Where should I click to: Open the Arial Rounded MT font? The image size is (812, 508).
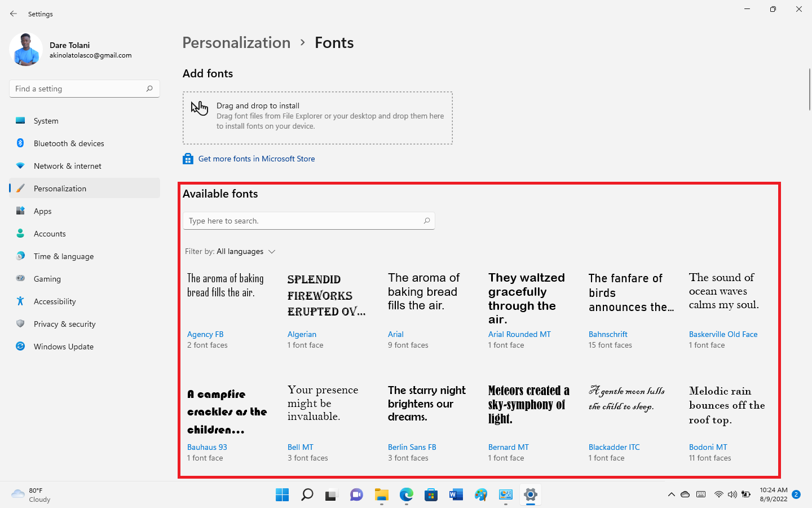point(519,335)
